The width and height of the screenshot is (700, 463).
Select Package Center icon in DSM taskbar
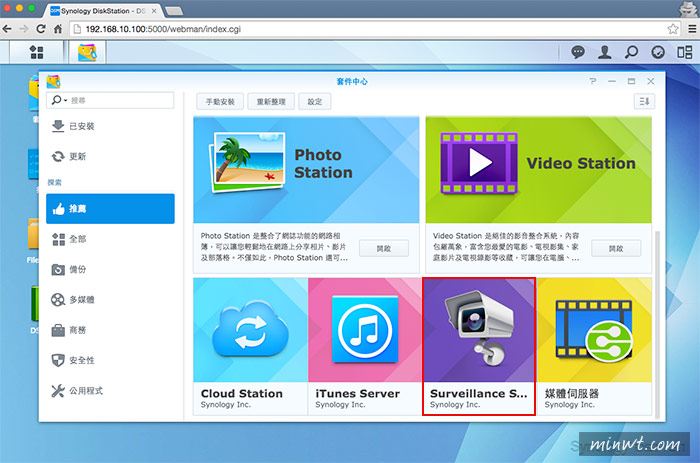click(87, 52)
